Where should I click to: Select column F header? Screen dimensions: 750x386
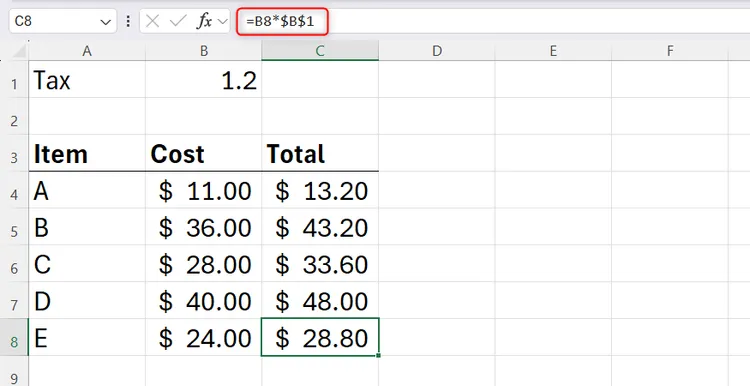[x=670, y=51]
